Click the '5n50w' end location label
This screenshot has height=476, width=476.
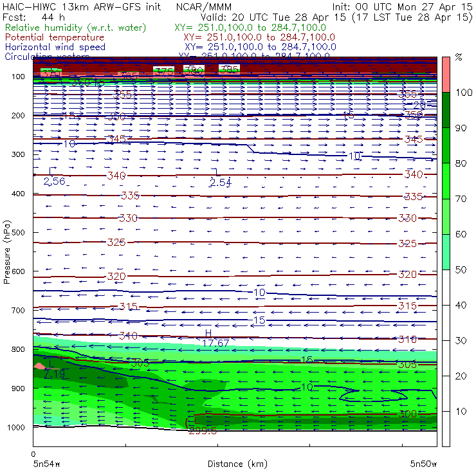pyautogui.click(x=423, y=464)
